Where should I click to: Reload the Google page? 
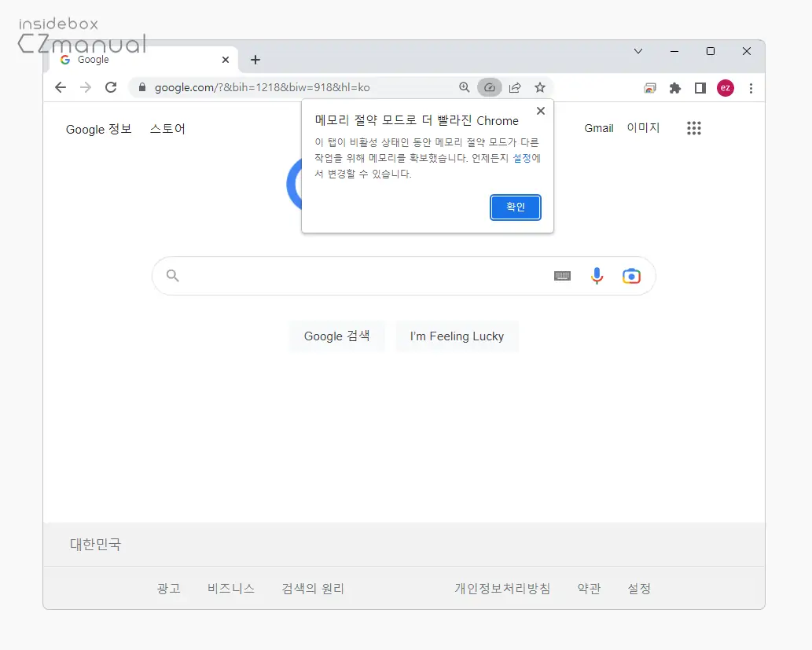(111, 87)
